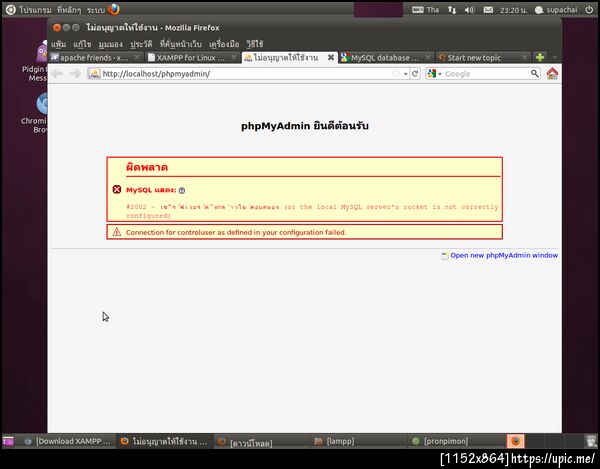Switch to the Start new topic tab
Screen dimensions: 600x469
[483, 58]
